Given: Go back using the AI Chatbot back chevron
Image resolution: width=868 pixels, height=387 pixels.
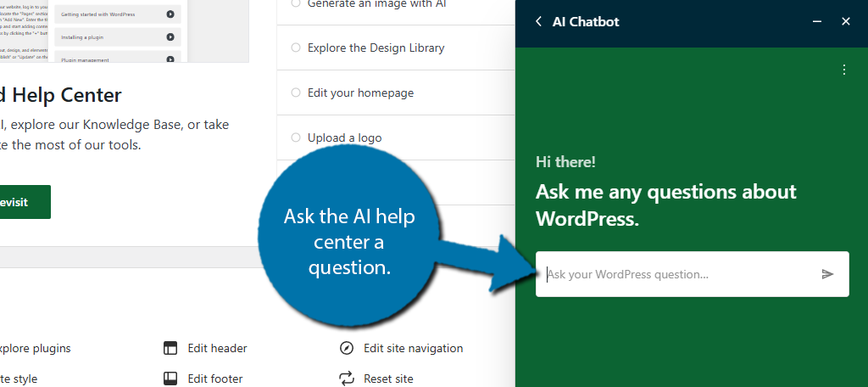Looking at the screenshot, I should pyautogui.click(x=538, y=21).
